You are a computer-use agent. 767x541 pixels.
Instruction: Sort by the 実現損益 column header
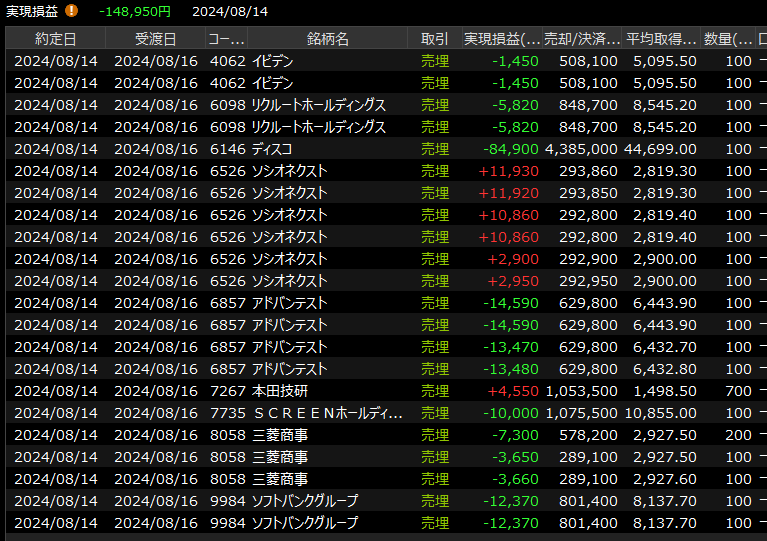tap(501, 39)
